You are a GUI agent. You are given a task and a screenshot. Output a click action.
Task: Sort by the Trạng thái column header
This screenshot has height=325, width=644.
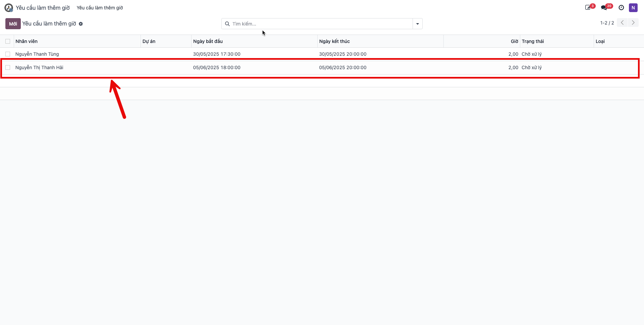(533, 41)
